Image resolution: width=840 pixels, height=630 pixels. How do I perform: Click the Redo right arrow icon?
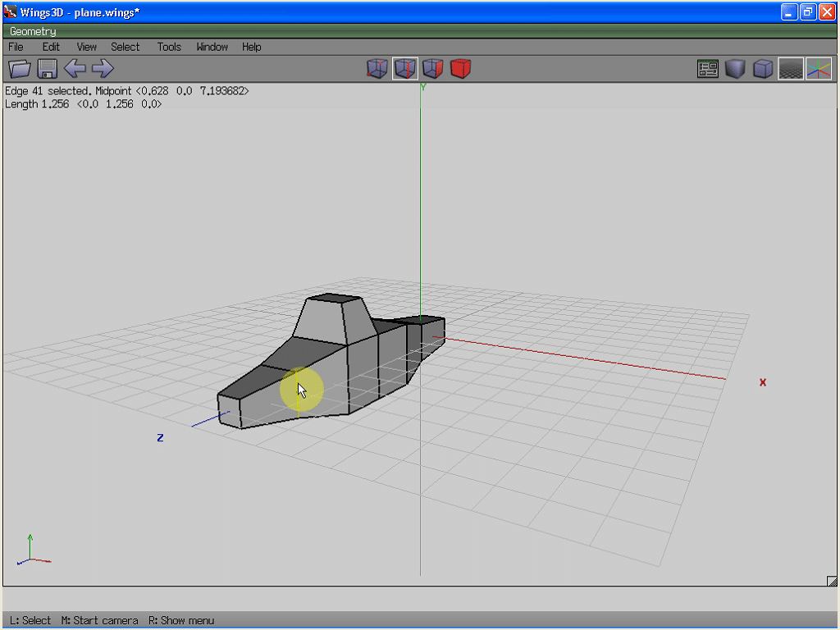pos(103,69)
